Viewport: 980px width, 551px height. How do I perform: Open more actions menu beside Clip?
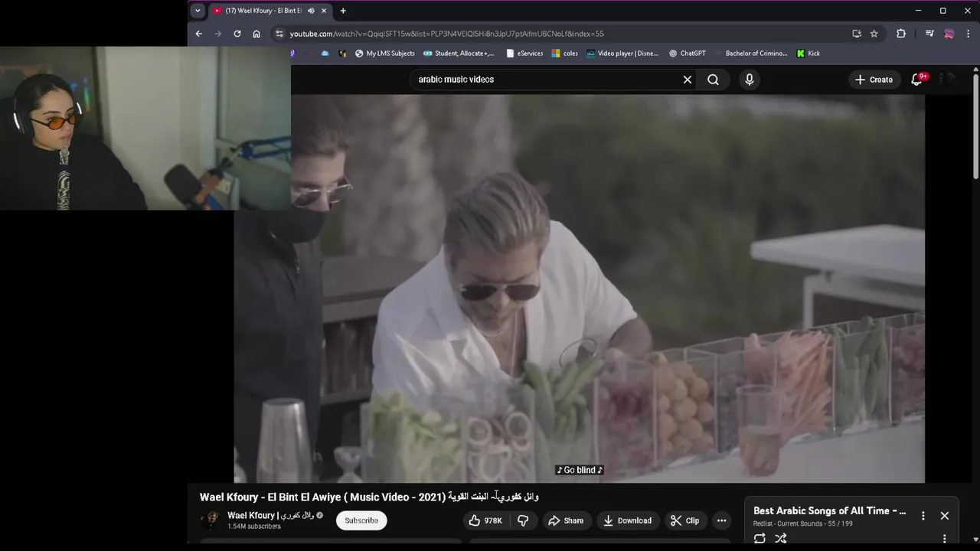(721, 520)
